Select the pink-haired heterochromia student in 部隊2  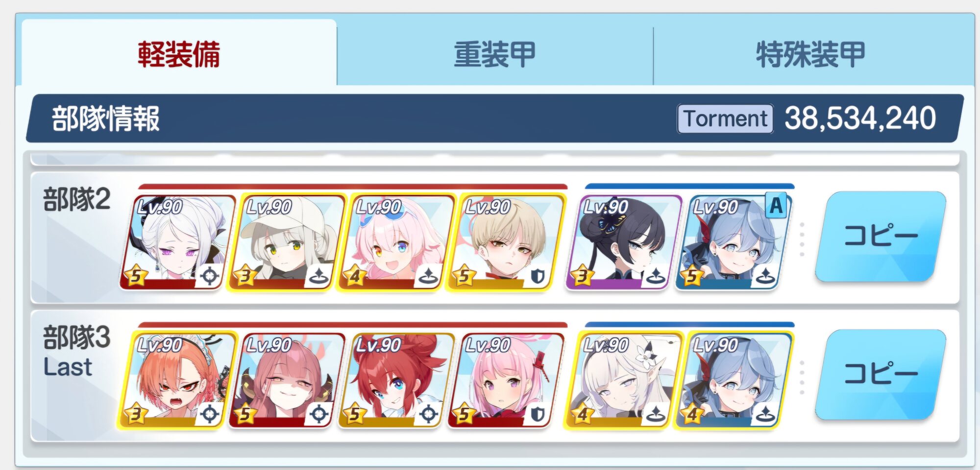coord(396,242)
